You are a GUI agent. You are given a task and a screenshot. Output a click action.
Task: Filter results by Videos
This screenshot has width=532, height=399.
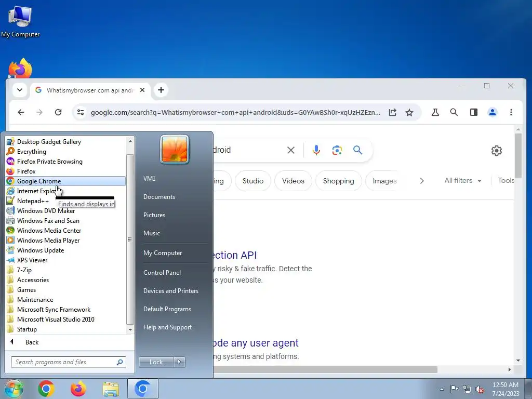(x=293, y=181)
